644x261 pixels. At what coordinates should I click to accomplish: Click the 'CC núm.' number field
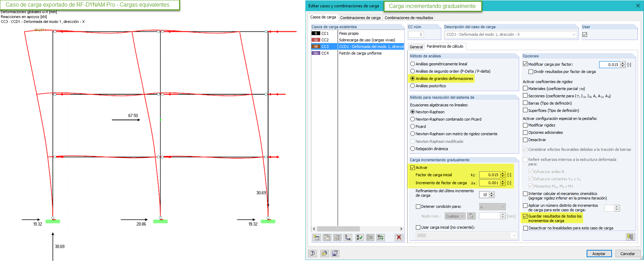(x=416, y=34)
